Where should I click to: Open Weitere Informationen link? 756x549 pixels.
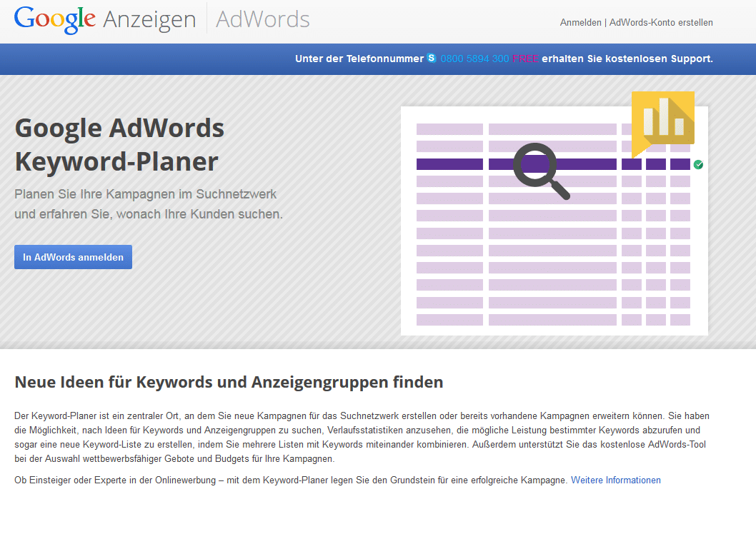tap(616, 480)
